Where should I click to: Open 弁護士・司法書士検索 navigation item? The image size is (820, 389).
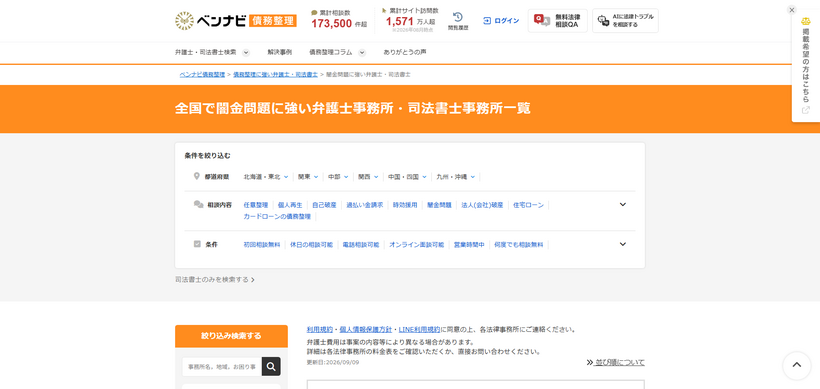pyautogui.click(x=206, y=53)
